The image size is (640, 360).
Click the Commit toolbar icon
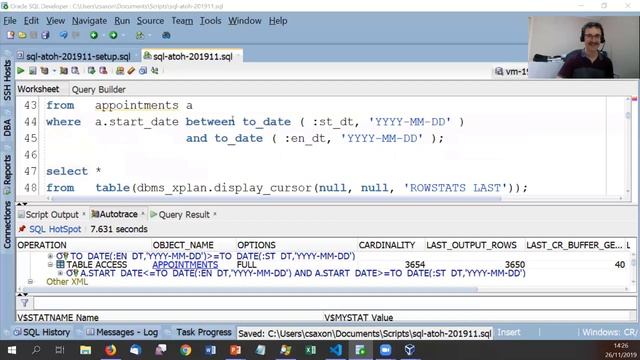(91, 71)
